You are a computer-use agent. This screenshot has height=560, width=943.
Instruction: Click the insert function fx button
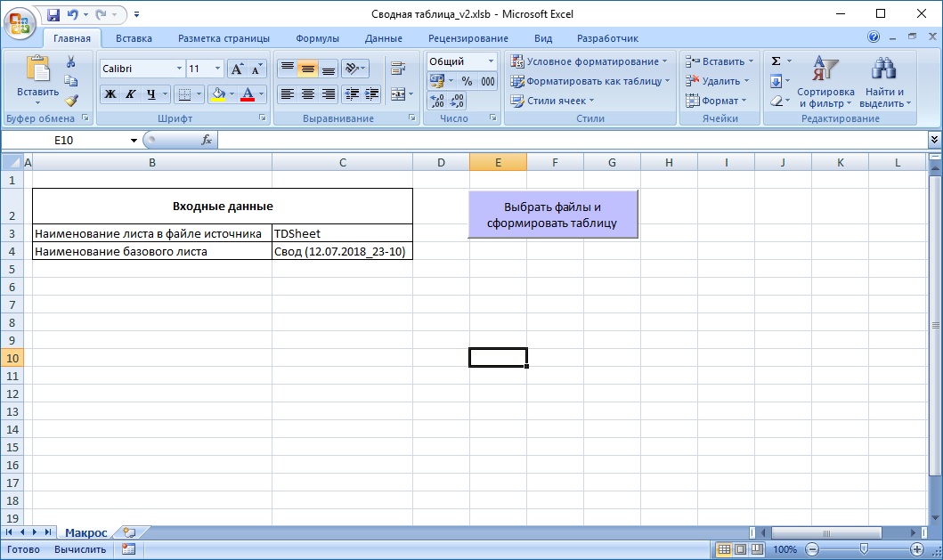[207, 140]
